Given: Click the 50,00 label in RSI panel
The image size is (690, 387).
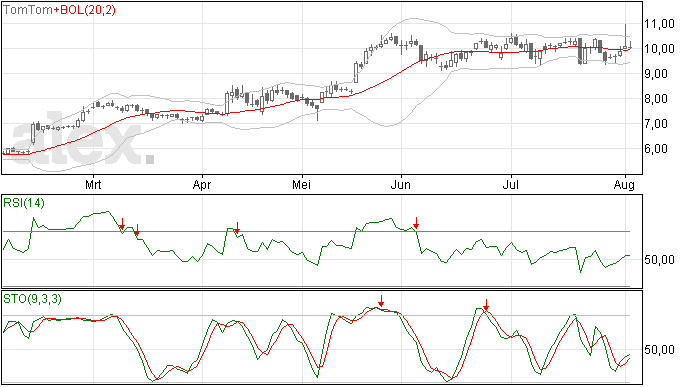Looking at the screenshot, I should tap(659, 259).
